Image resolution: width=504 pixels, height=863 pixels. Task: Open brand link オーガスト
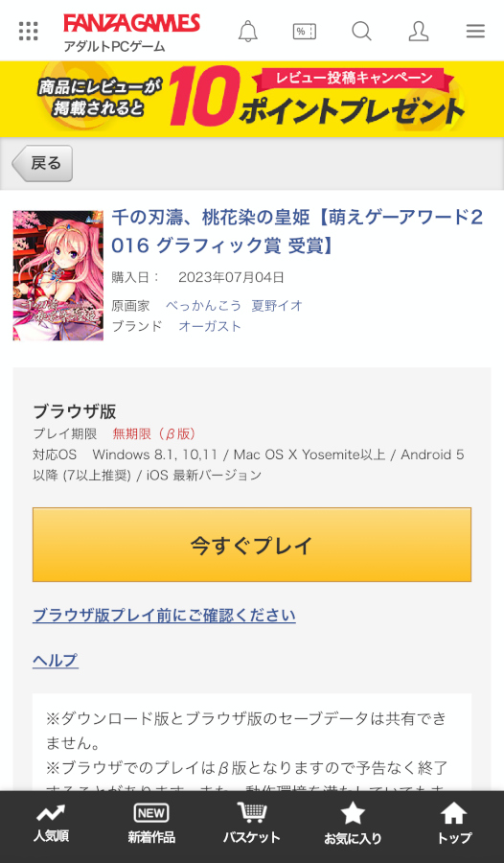point(210,326)
